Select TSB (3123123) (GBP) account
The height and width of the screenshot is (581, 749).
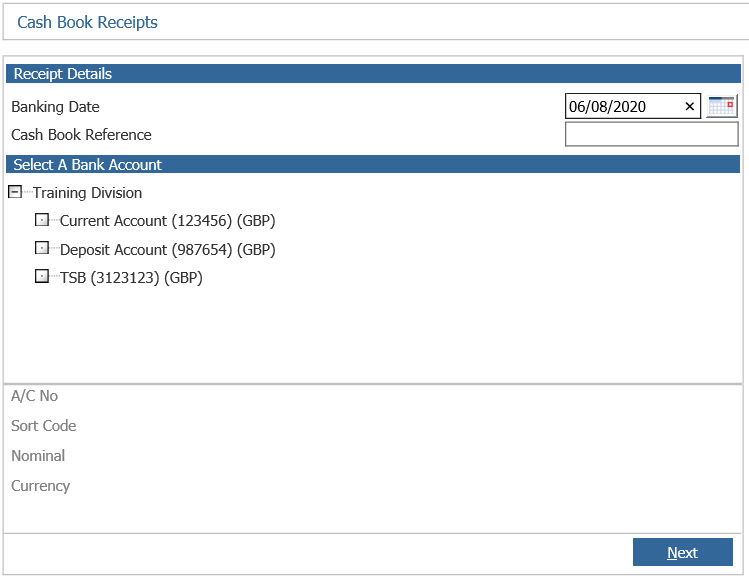pos(131,278)
